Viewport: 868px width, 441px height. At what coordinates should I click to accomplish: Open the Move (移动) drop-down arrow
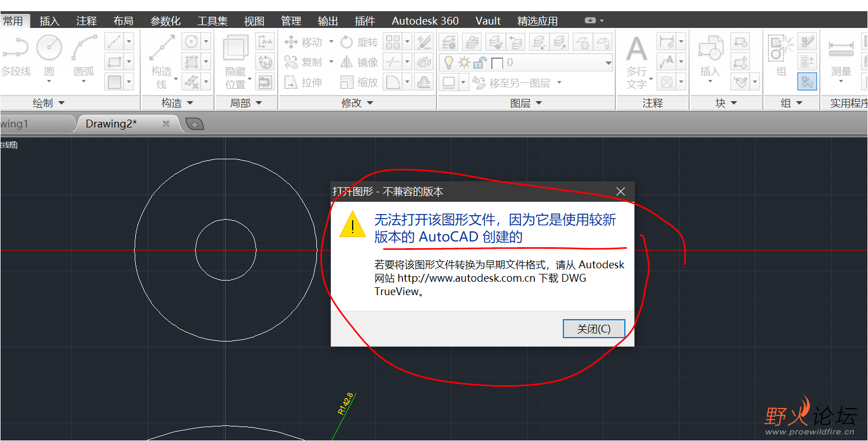[331, 42]
